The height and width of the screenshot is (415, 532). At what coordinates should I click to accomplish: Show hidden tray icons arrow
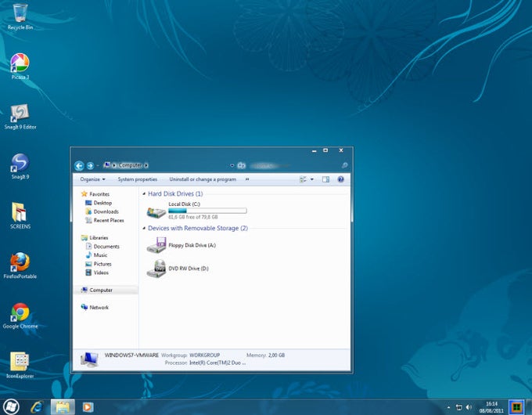tap(448, 407)
